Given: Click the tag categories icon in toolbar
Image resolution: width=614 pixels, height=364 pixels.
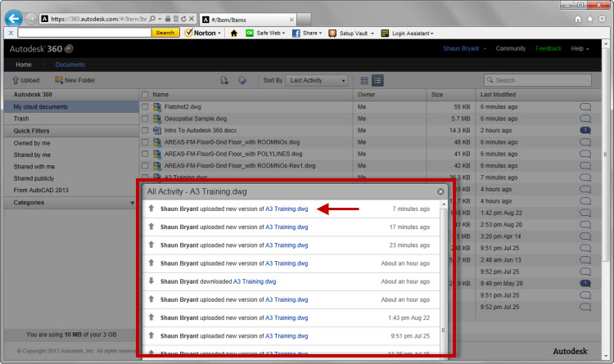Looking at the screenshot, I should point(242,80).
